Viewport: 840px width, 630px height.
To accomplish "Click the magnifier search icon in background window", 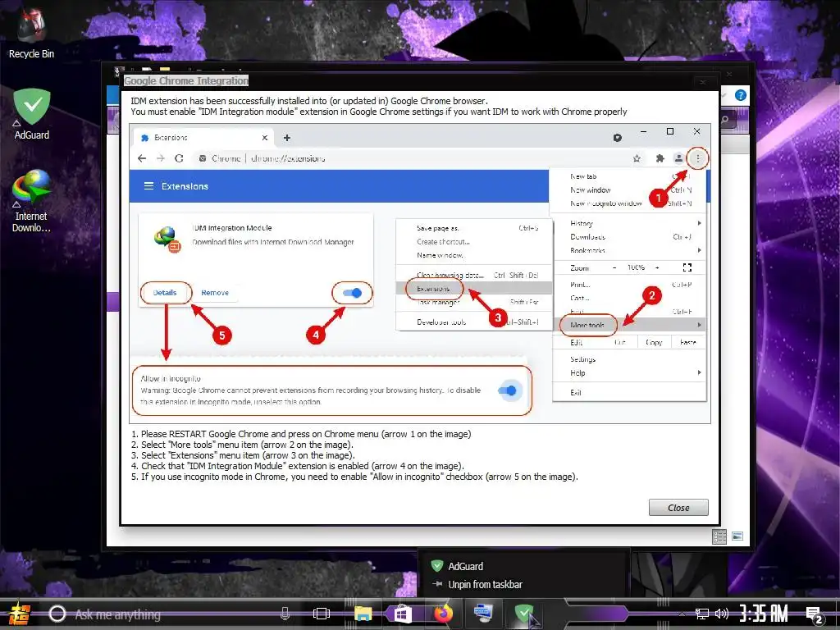I will [x=725, y=120].
